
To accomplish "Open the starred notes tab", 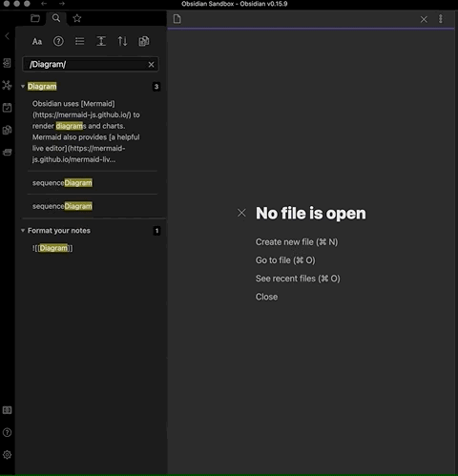I will 77,18.
